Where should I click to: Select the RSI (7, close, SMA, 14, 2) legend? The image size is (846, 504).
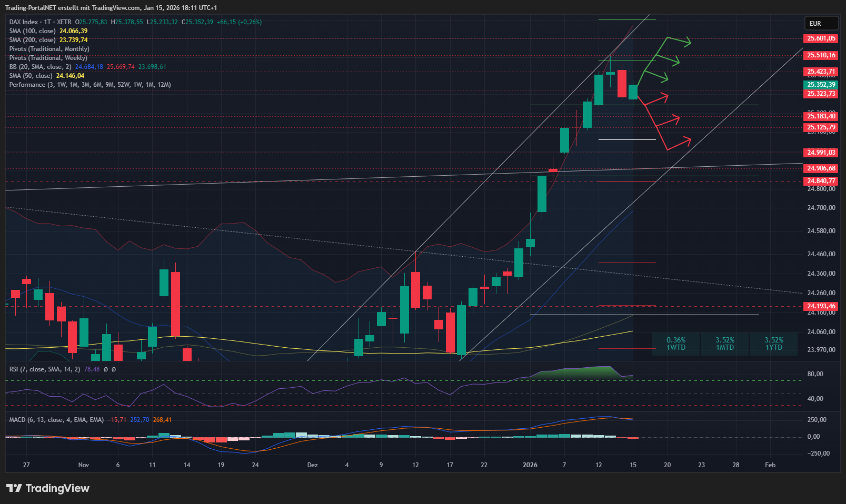point(45,369)
